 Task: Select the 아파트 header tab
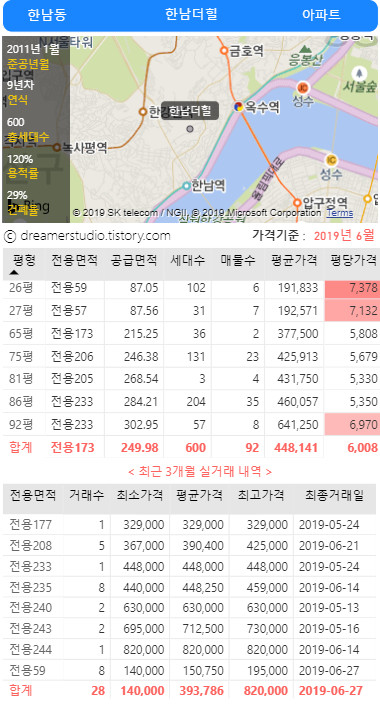click(x=321, y=15)
